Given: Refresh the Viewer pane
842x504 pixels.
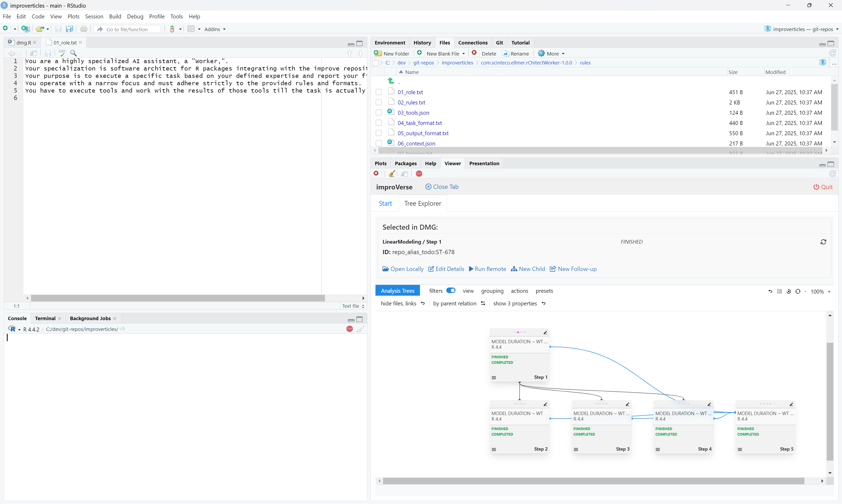Looking at the screenshot, I should pyautogui.click(x=833, y=174).
